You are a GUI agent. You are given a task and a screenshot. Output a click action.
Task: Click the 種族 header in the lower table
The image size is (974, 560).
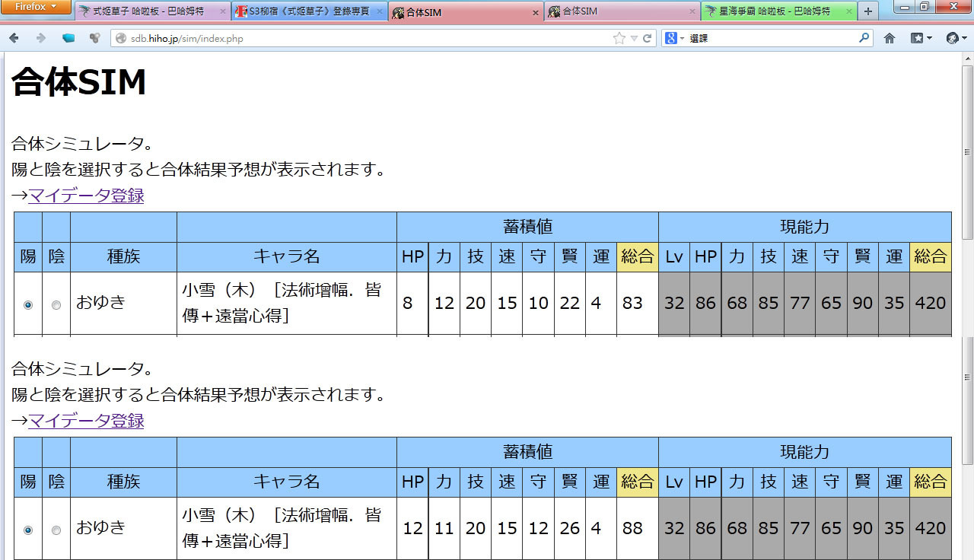tap(123, 482)
